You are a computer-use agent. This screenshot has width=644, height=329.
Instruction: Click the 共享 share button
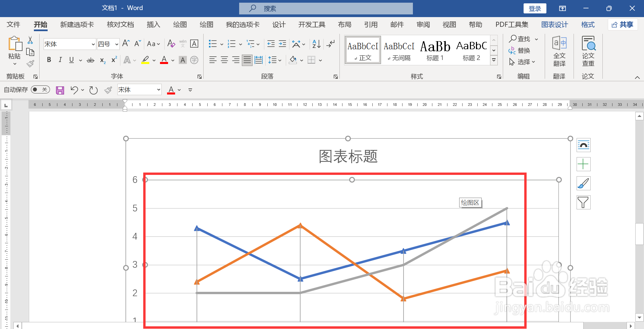click(623, 24)
